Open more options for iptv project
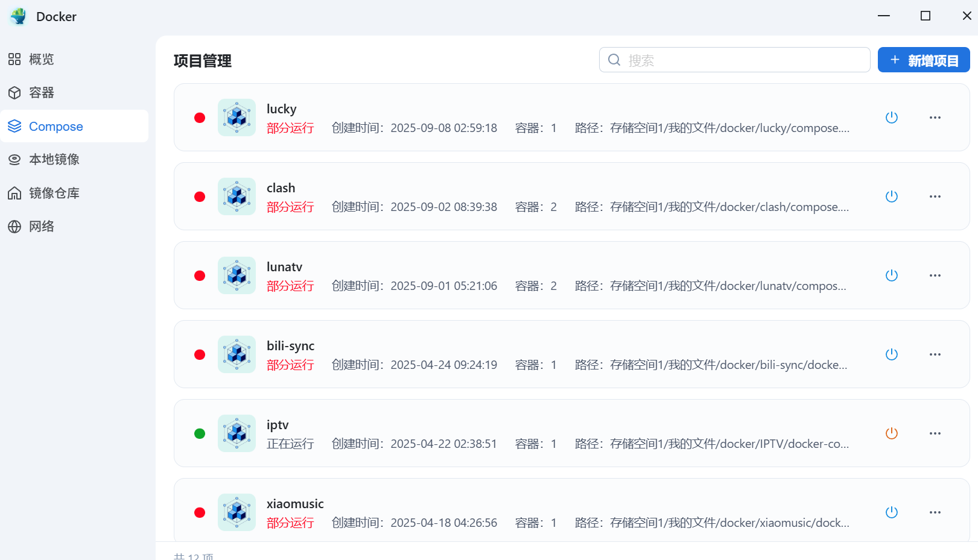The width and height of the screenshot is (978, 560). click(x=935, y=433)
